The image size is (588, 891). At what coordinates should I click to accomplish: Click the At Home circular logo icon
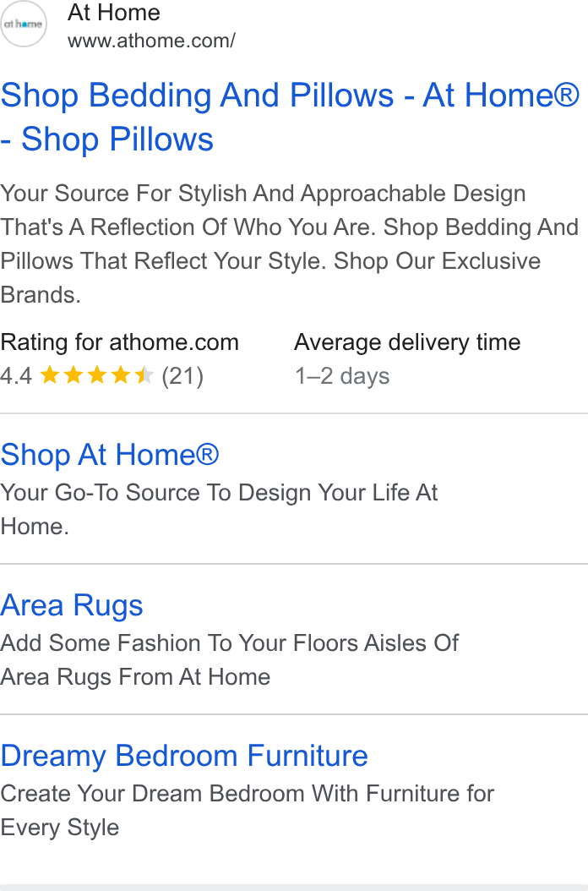click(x=24, y=24)
